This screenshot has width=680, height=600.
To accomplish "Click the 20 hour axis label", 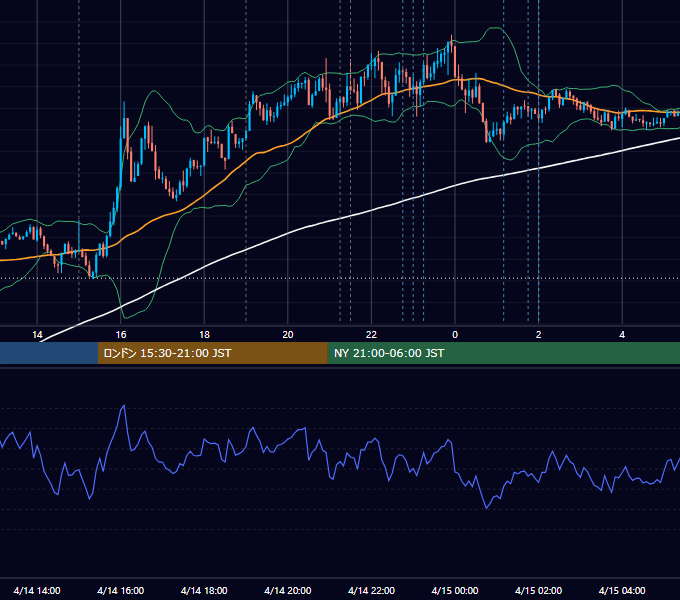I will coord(288,335).
